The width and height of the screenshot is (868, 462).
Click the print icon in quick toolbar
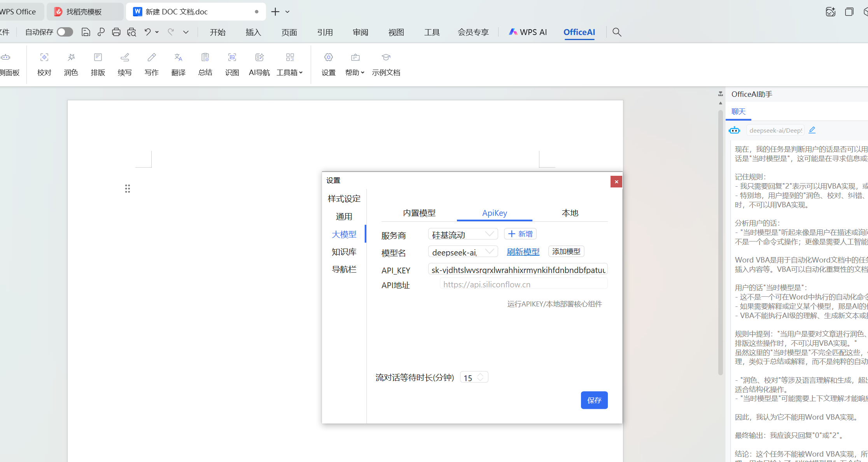point(116,32)
